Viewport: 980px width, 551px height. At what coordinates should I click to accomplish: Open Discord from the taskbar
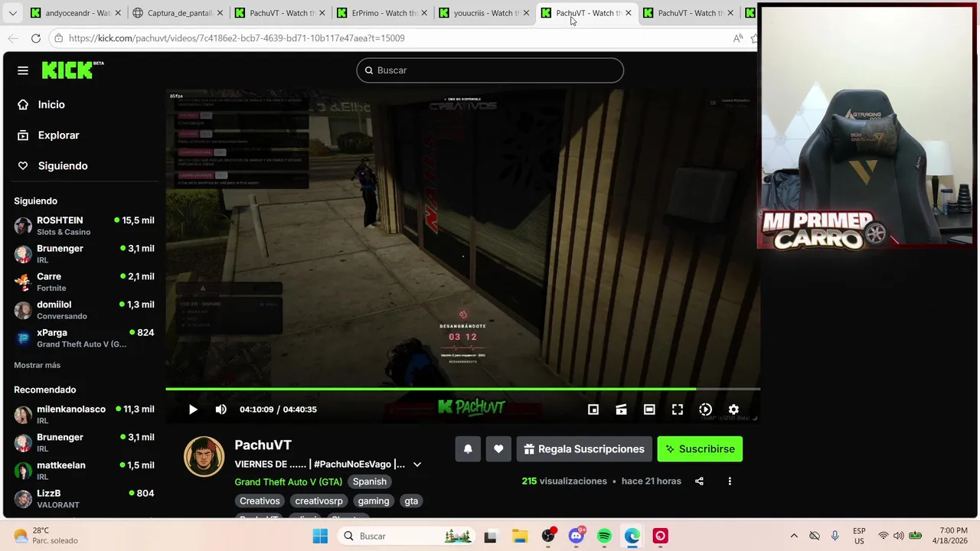(x=577, y=536)
